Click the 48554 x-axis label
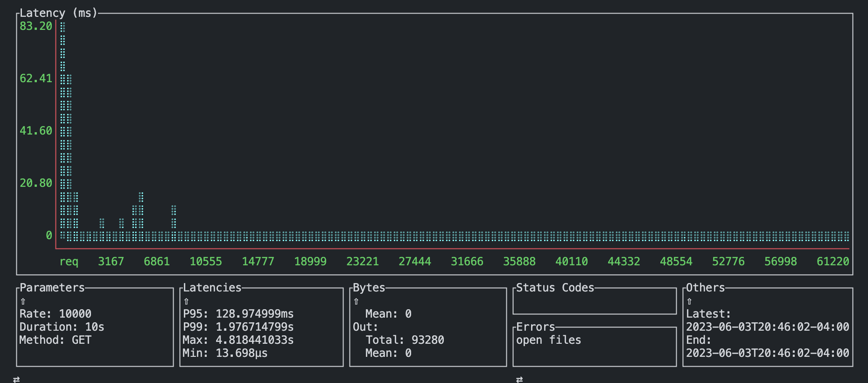 676,262
